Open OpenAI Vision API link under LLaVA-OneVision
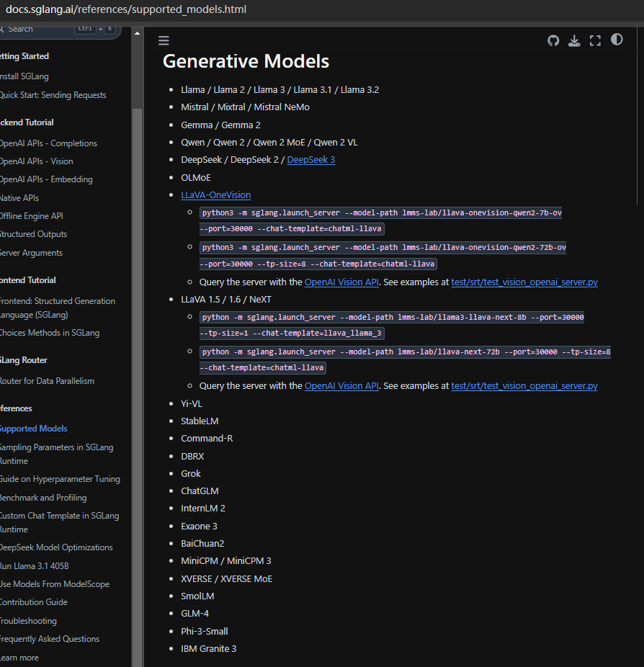Image resolution: width=644 pixels, height=667 pixels. 341,282
